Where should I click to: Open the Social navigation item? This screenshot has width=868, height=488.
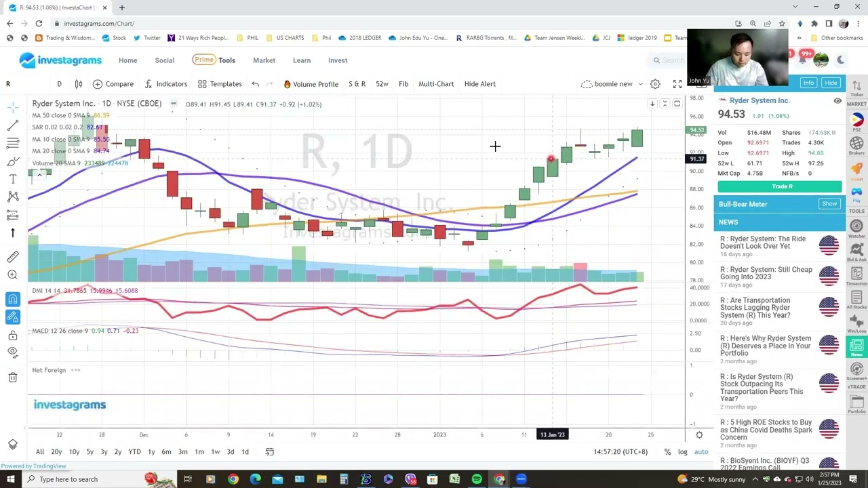(164, 60)
